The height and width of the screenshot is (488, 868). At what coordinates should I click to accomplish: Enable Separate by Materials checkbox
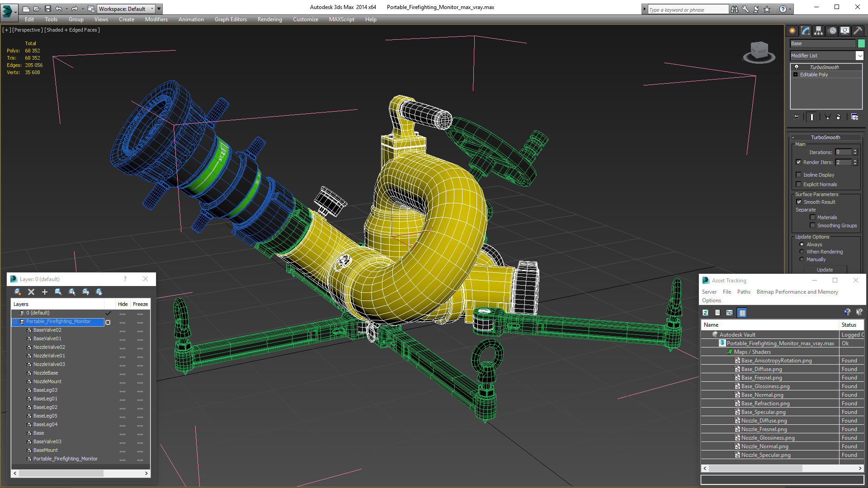pyautogui.click(x=812, y=217)
